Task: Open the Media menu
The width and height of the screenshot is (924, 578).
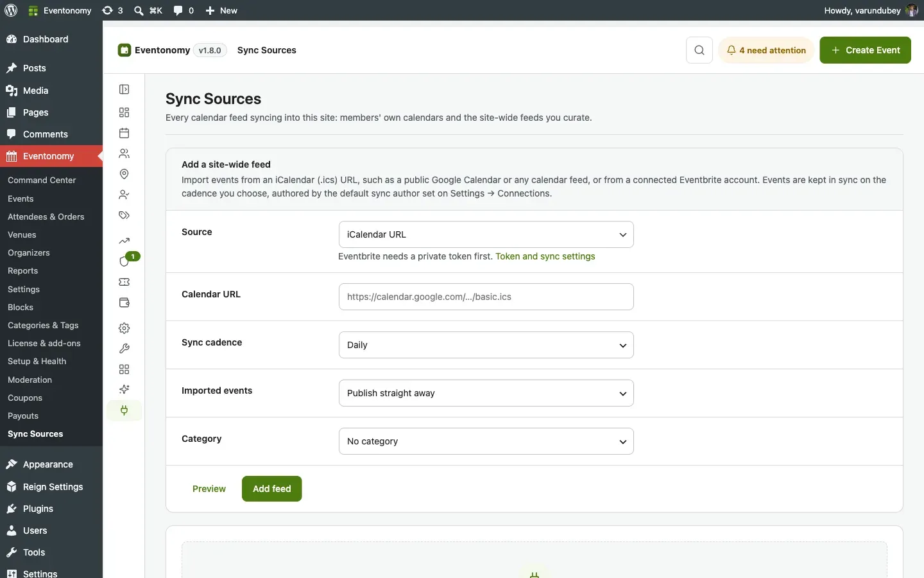Action: tap(51, 91)
